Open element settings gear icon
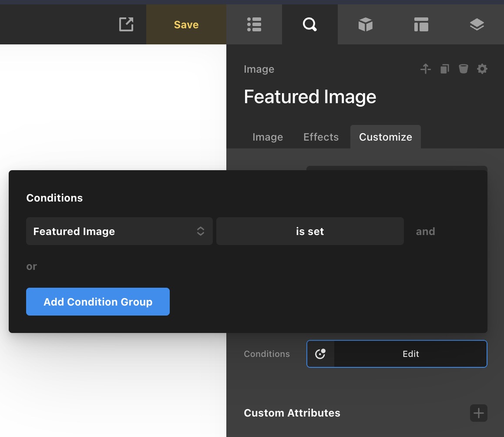The height and width of the screenshot is (437, 504). [482, 69]
